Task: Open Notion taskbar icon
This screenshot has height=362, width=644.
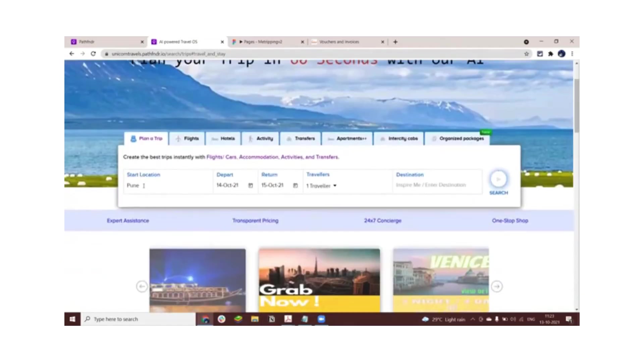Action: pos(272,319)
